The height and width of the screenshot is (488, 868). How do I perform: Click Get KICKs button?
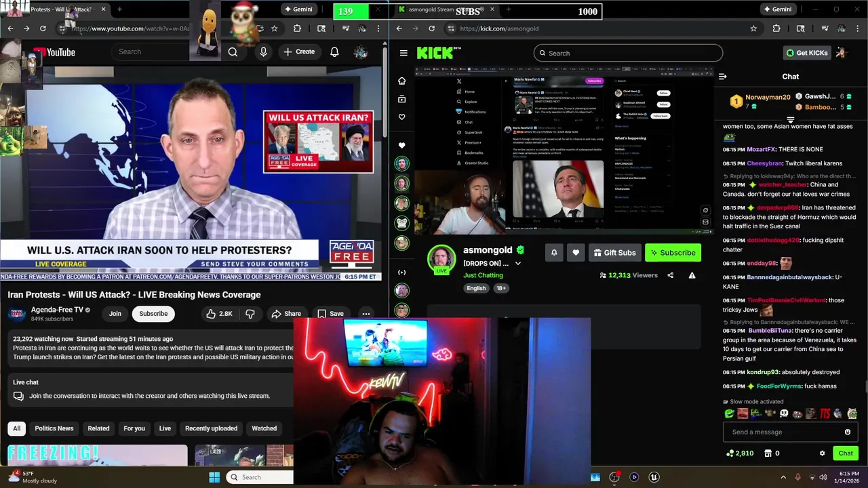pos(806,53)
